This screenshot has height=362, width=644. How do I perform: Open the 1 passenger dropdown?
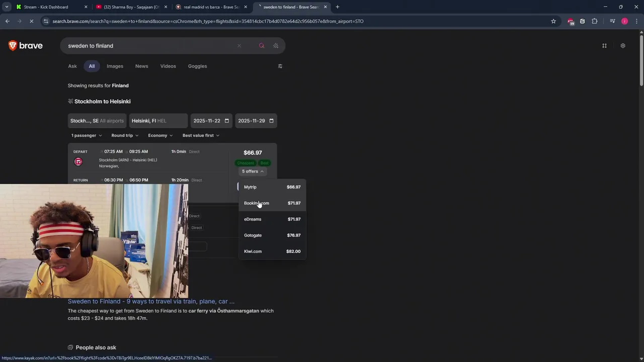pyautogui.click(x=87, y=135)
